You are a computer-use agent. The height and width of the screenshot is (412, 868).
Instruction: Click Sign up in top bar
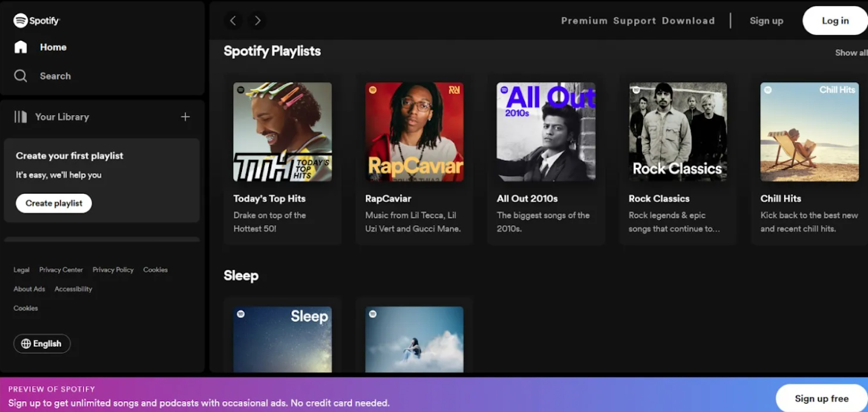click(767, 21)
